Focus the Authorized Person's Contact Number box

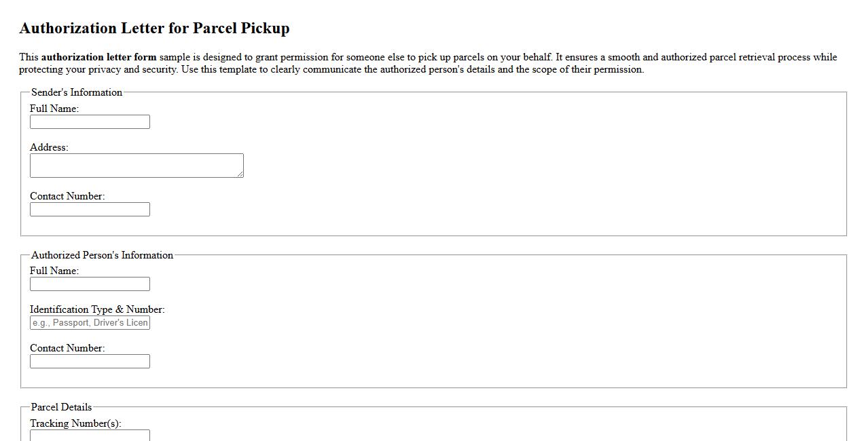tap(89, 361)
